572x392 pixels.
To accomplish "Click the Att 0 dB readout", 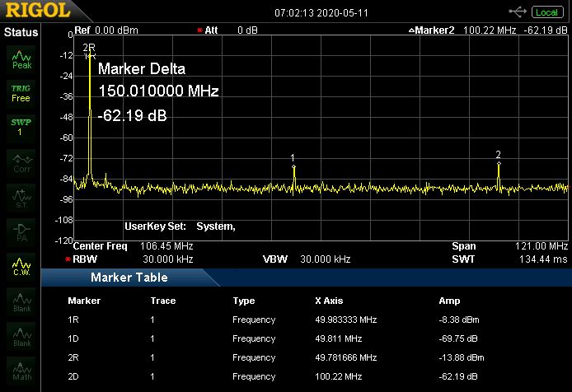I will (227, 30).
